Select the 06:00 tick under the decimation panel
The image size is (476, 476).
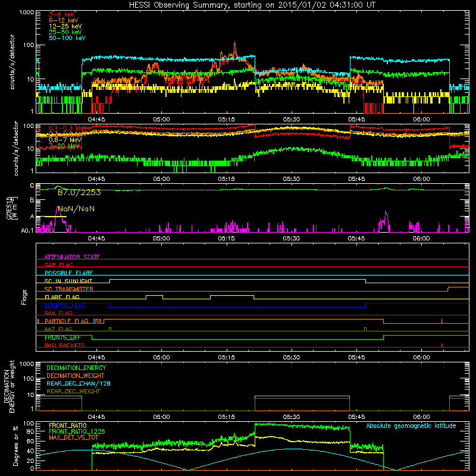tap(421, 417)
